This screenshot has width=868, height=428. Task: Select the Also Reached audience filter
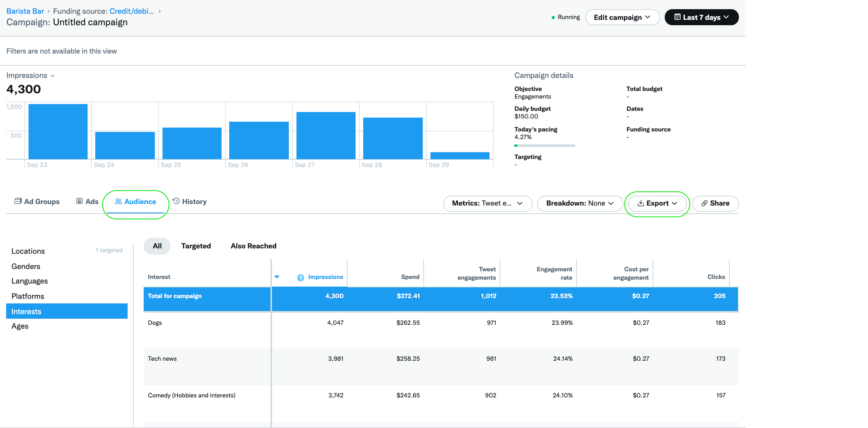pyautogui.click(x=254, y=246)
